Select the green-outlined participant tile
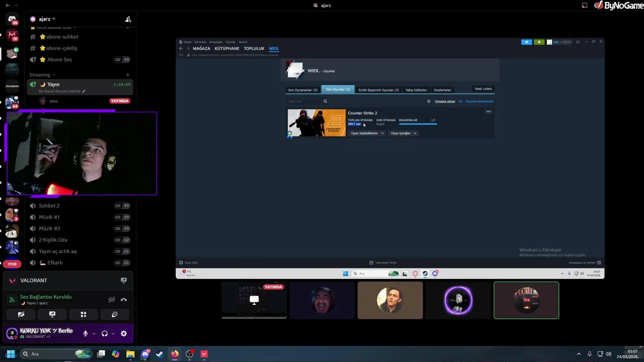The height and width of the screenshot is (362, 644). (526, 300)
